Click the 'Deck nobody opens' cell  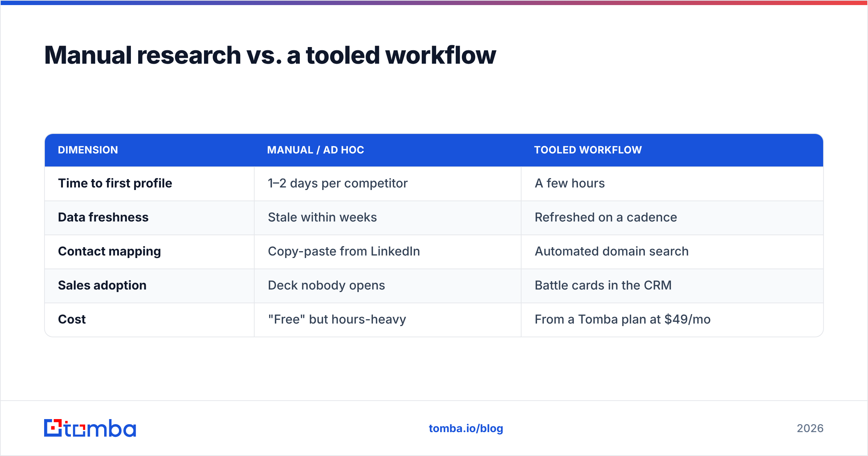(x=388, y=286)
